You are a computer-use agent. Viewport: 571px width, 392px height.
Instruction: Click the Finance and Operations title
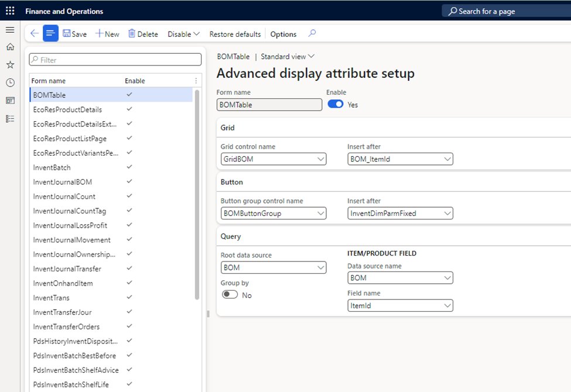point(64,11)
